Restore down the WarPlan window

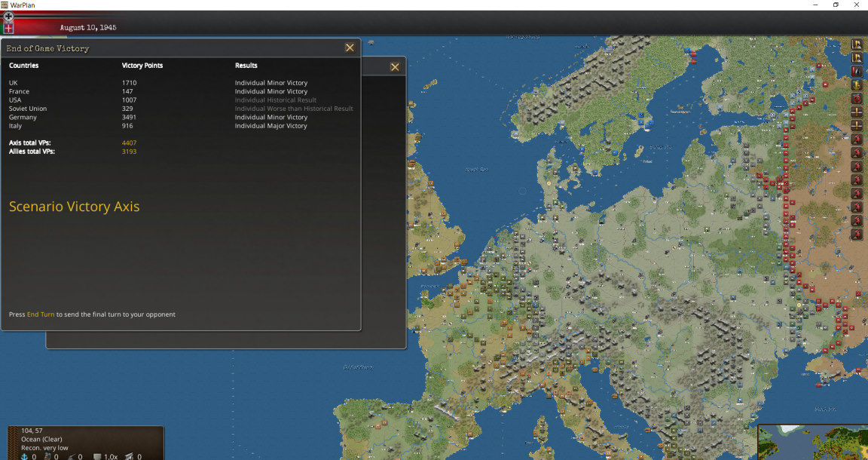836,5
